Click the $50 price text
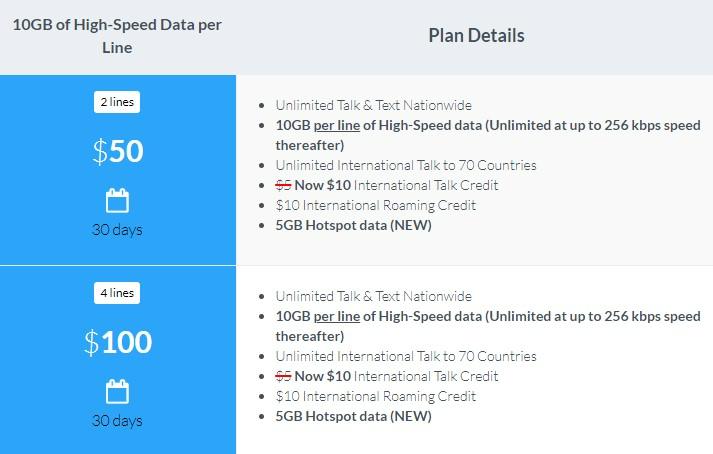The height and width of the screenshot is (454, 713). tap(118, 151)
